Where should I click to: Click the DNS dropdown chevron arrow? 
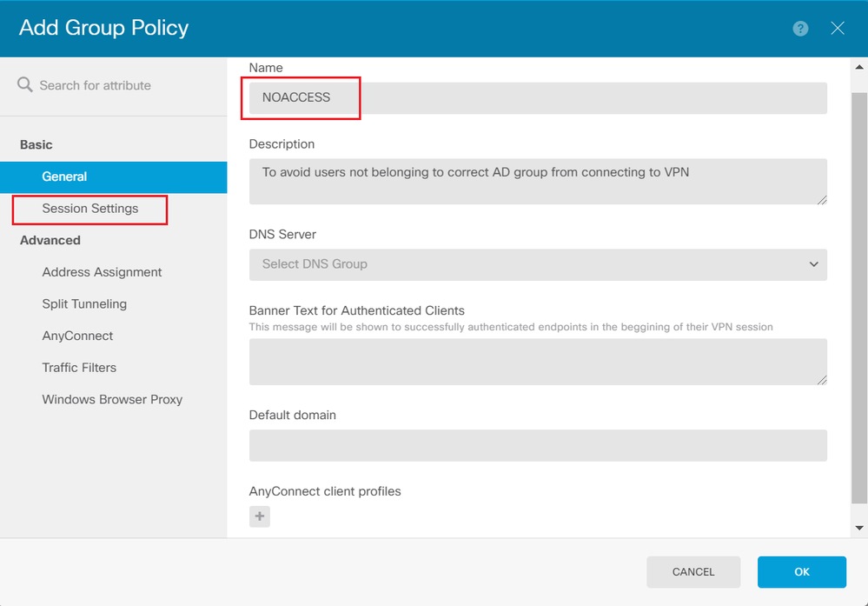tap(813, 264)
